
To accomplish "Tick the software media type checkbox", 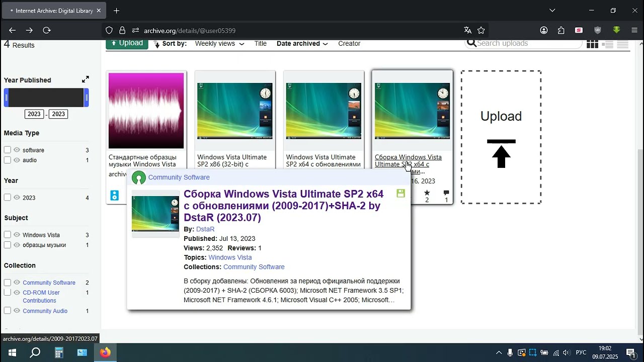I will pyautogui.click(x=8, y=150).
